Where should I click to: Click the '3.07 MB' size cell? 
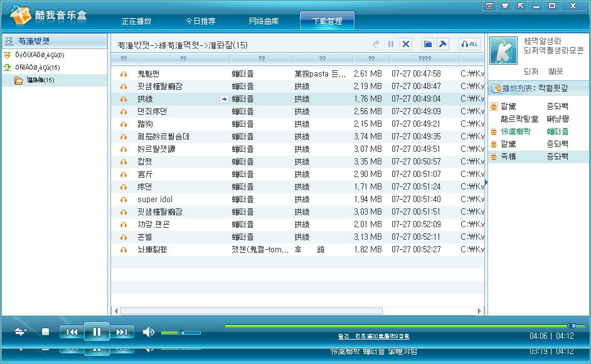(368, 149)
